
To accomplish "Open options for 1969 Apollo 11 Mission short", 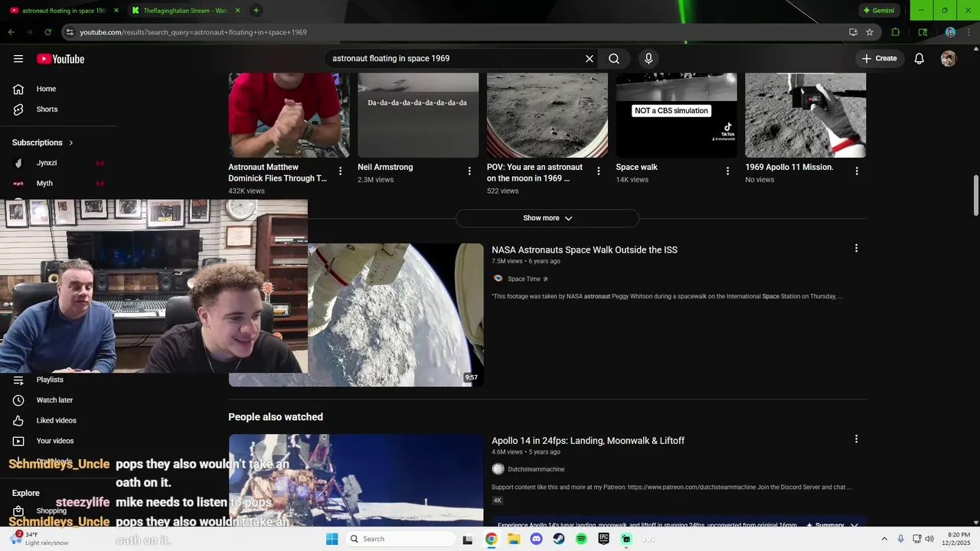I will [857, 171].
